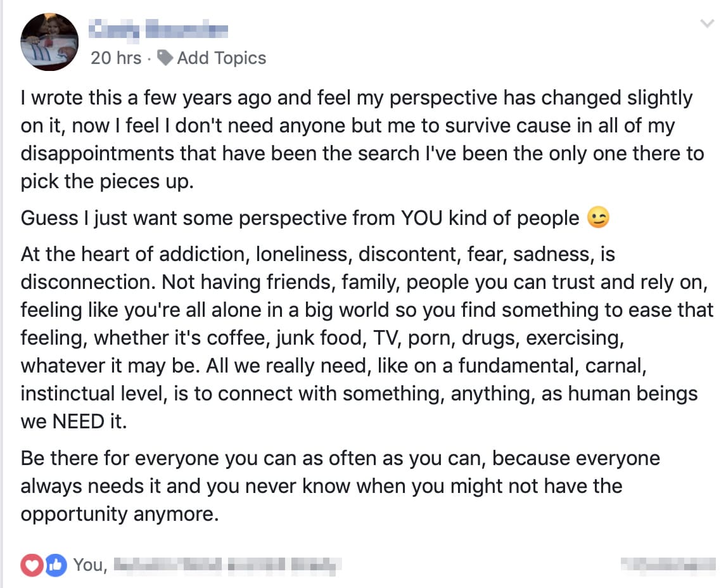The height and width of the screenshot is (588, 726).
Task: Open the post via "20 hrs" timestamp
Action: click(116, 58)
